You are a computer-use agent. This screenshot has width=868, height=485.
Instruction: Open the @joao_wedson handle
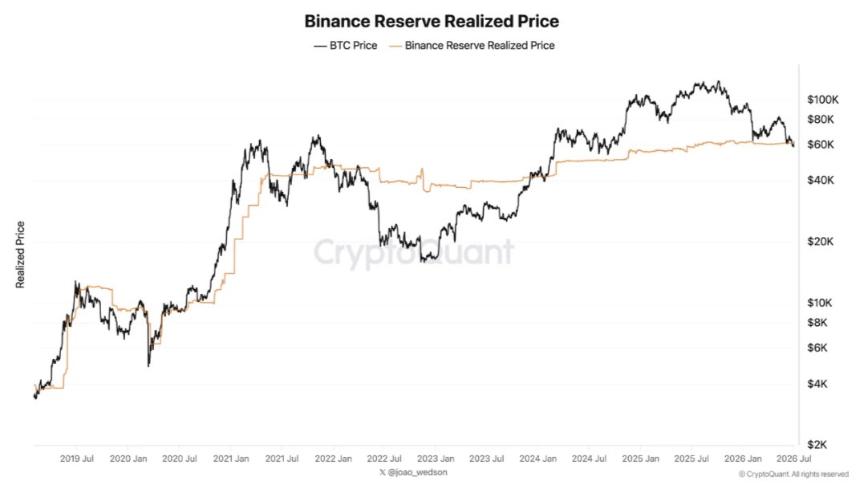(x=417, y=472)
